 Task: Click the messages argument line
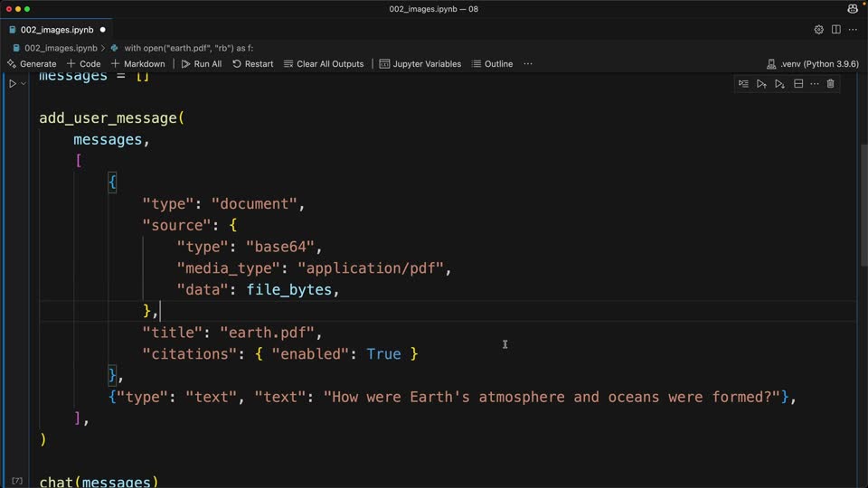pos(111,140)
